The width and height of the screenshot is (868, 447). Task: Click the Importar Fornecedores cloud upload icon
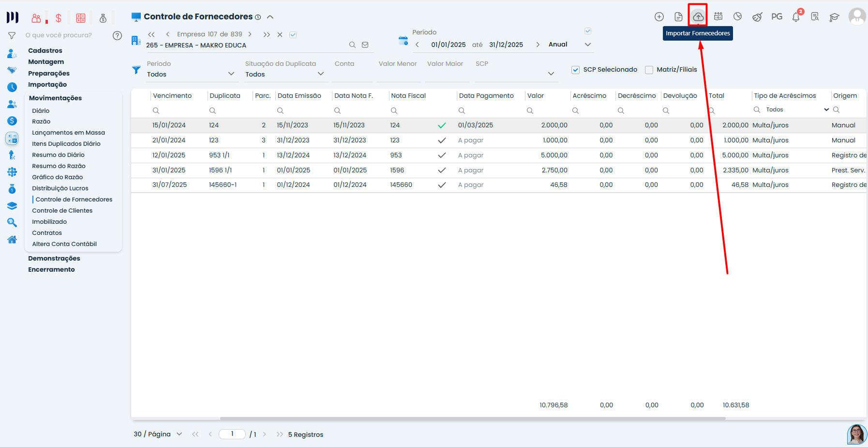[x=698, y=17]
